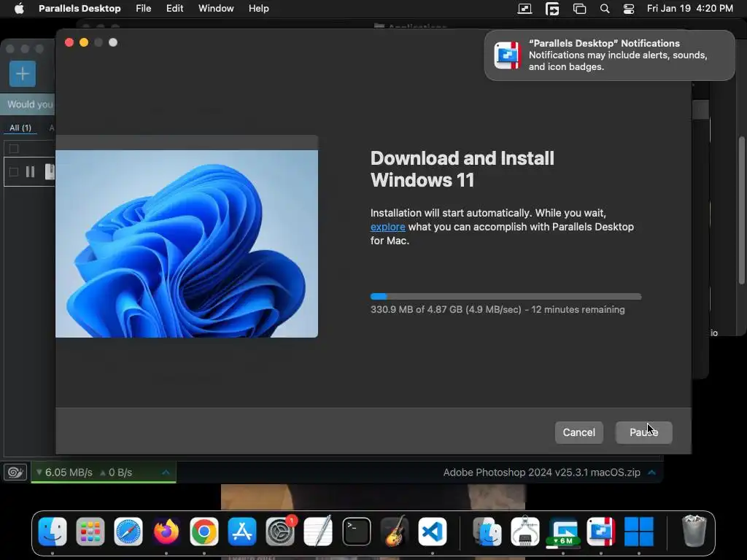Open Finder from the Dock

tap(52, 532)
